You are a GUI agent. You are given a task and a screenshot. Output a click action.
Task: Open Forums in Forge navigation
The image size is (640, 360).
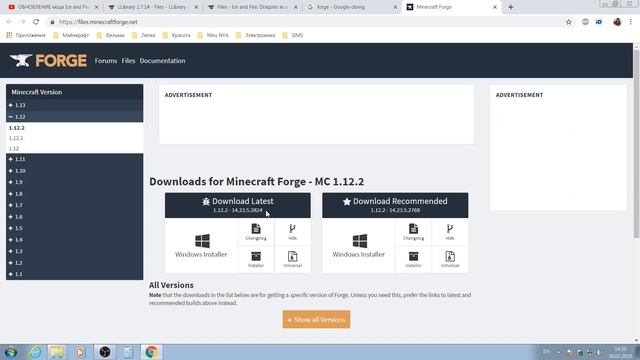[x=106, y=61]
